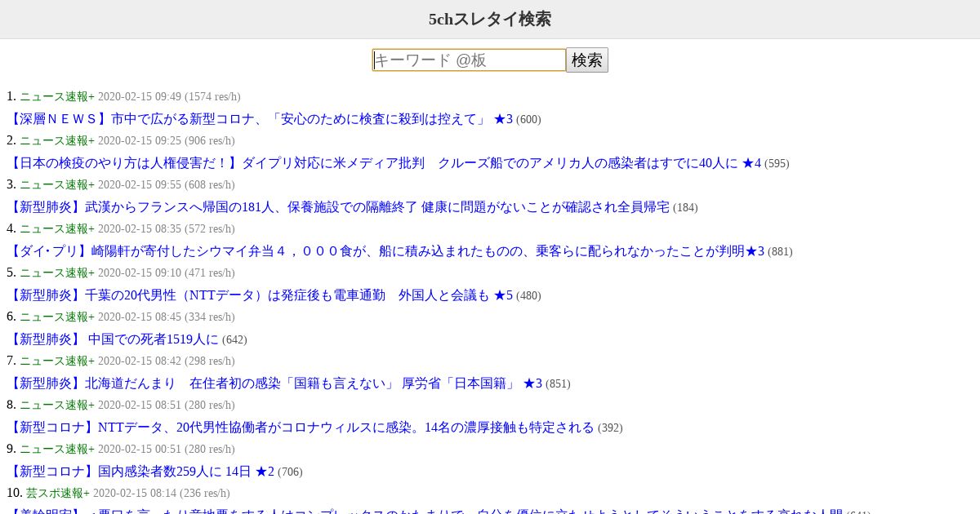Select 芸スポ速報+ board link in entry 10
This screenshot has width=980, height=514.
coord(58,494)
